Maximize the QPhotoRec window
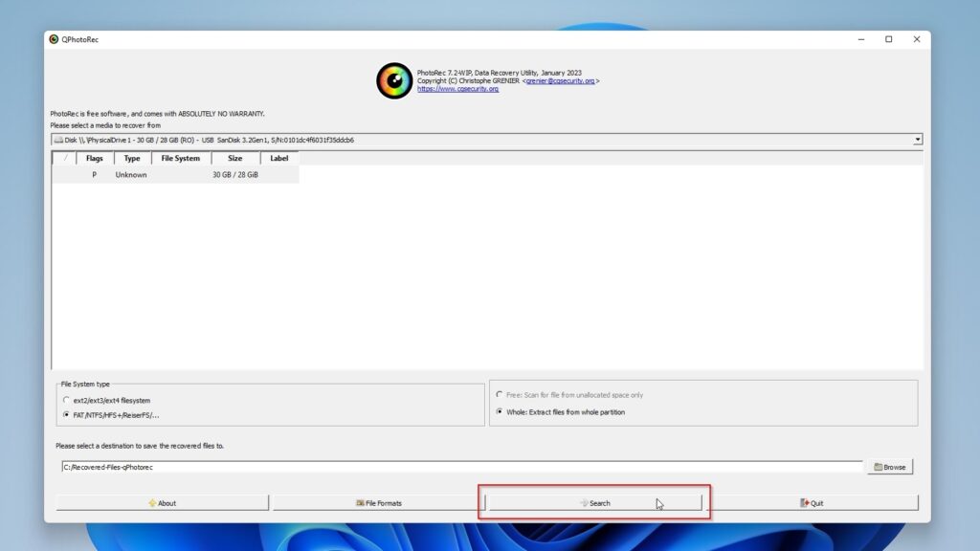 point(889,39)
